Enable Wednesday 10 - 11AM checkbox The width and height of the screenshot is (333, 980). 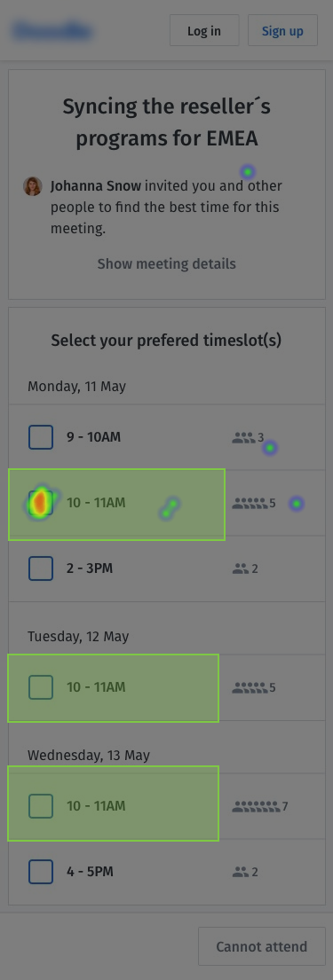point(41,806)
